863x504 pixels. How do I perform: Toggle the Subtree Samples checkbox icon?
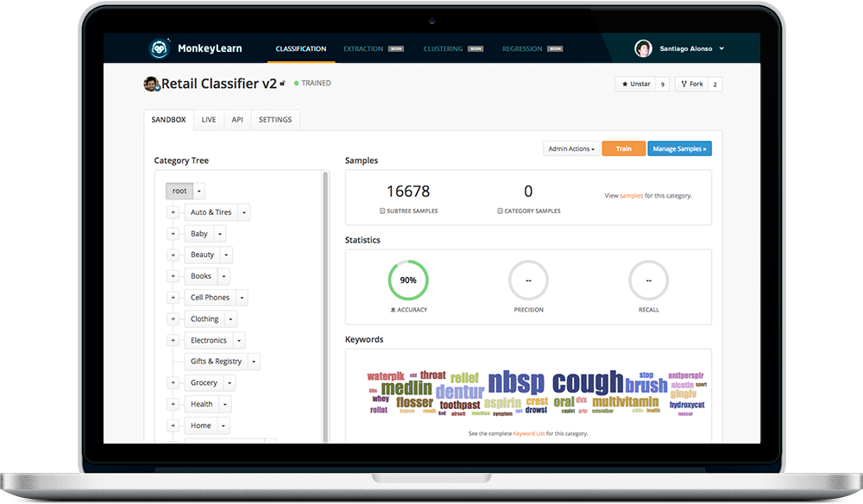[382, 211]
